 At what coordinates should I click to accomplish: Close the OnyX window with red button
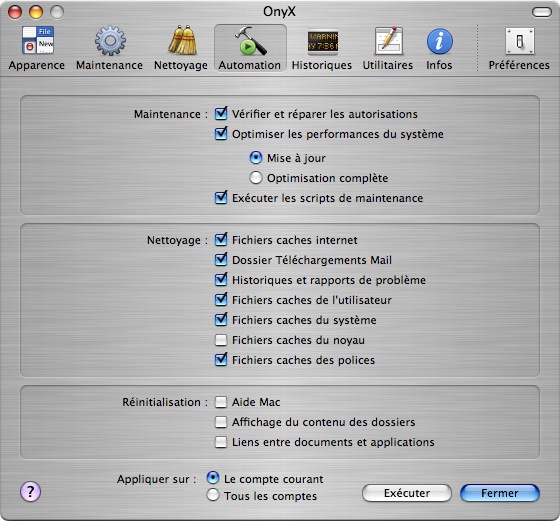tap(15, 12)
